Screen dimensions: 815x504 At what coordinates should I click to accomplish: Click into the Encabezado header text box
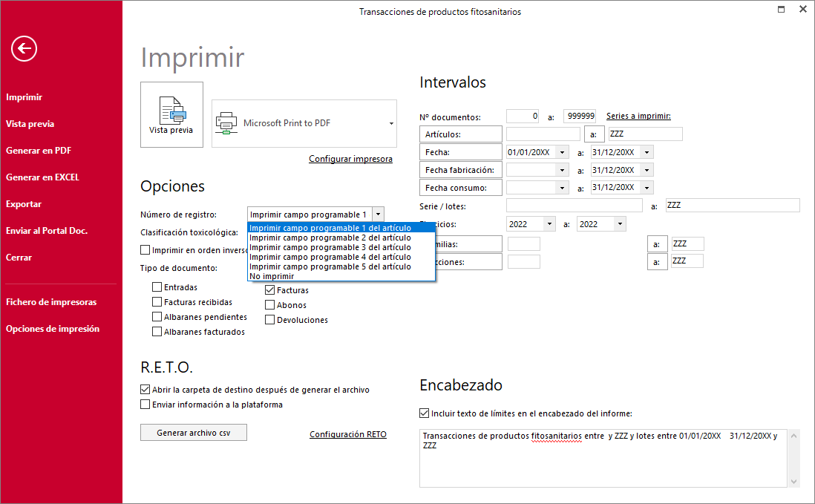point(603,458)
